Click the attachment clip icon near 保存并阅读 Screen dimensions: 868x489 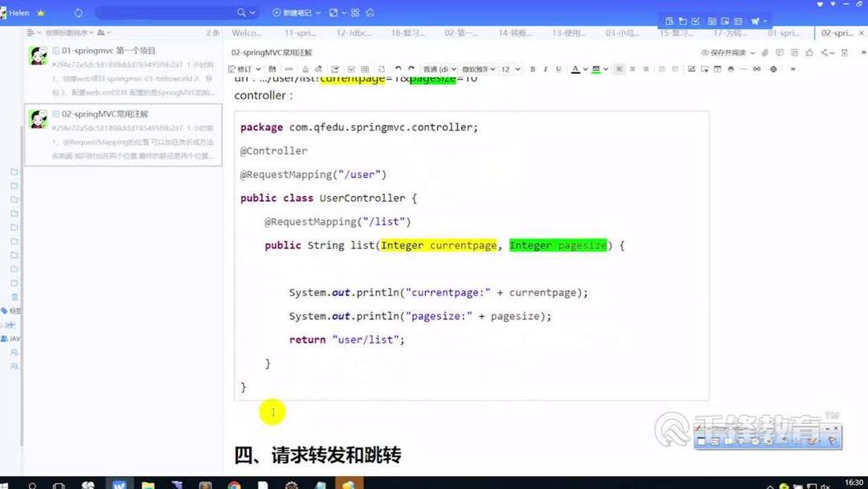pyautogui.click(x=765, y=52)
